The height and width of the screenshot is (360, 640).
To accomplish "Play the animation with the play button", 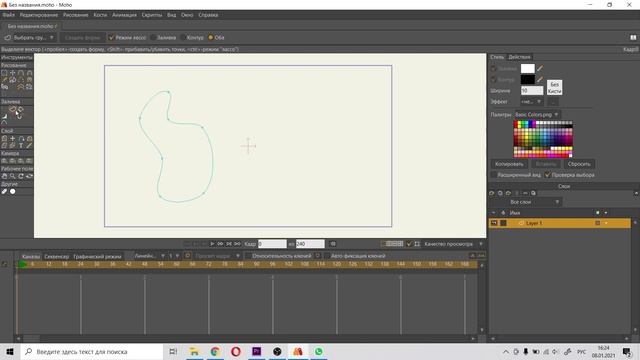I will [x=212, y=244].
